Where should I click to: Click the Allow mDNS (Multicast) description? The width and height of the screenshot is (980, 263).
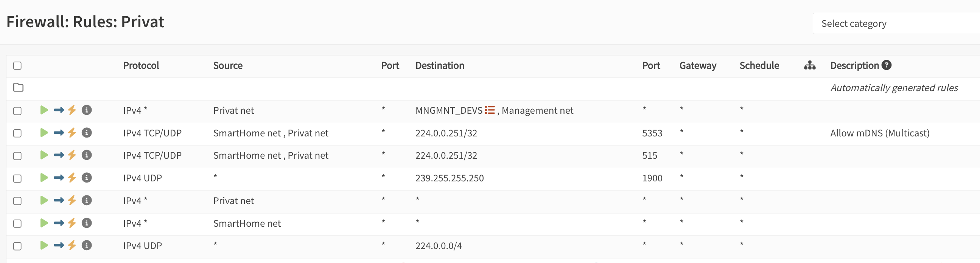(x=880, y=133)
